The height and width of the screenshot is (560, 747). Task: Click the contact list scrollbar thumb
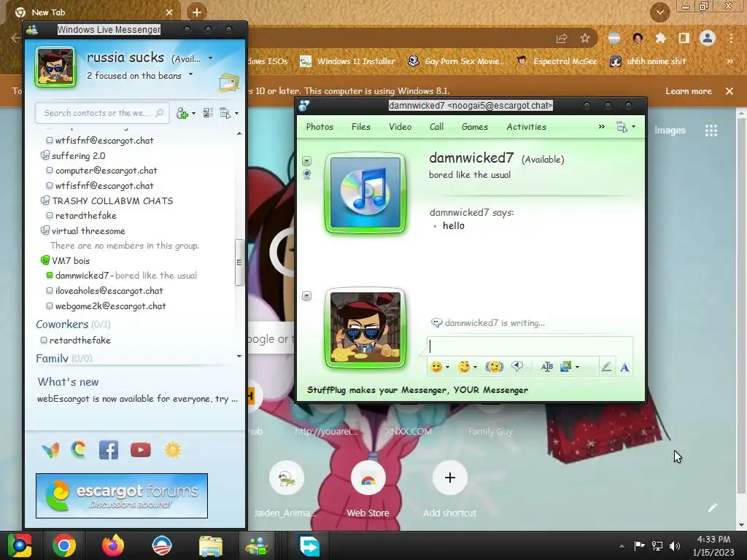(239, 262)
